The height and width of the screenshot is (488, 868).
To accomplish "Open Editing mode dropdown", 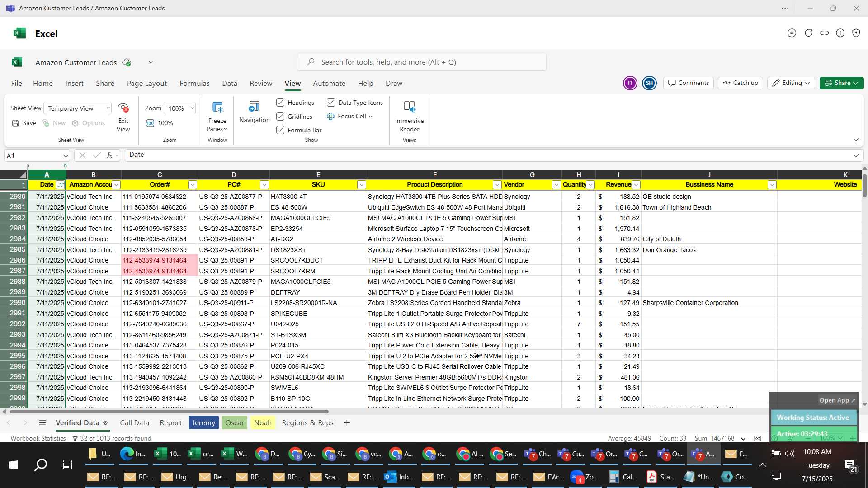I will point(791,83).
